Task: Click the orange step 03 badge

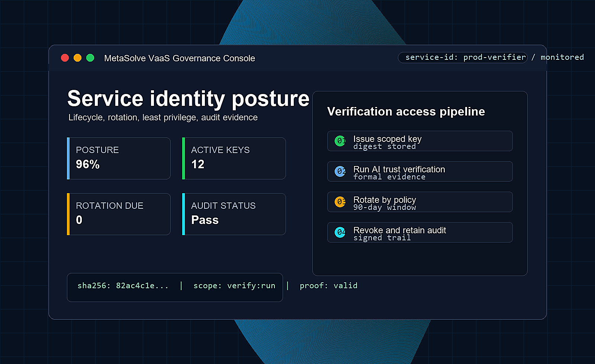Action: [x=340, y=202]
